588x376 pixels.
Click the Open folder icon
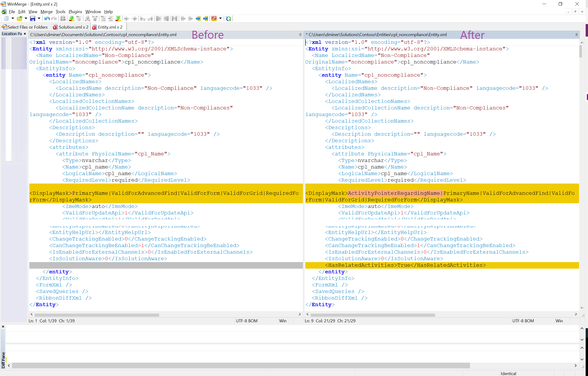pyautogui.click(x=19, y=19)
